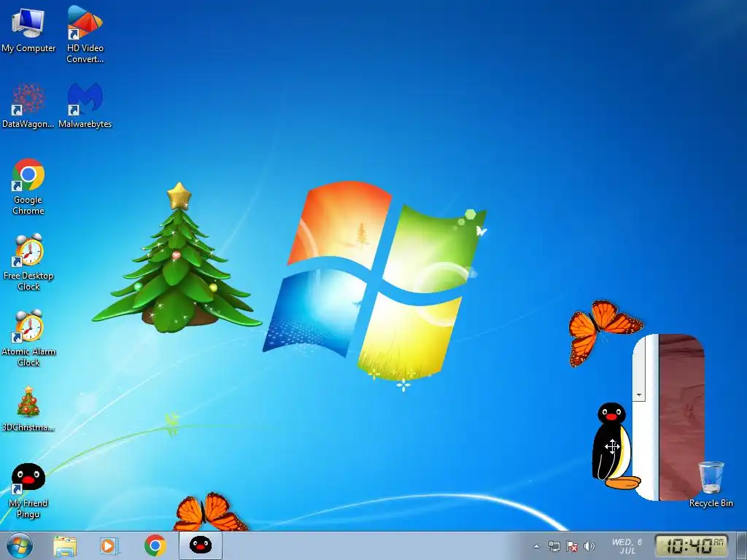
Task: Open the volume speaker tray icon
Action: coord(589,547)
